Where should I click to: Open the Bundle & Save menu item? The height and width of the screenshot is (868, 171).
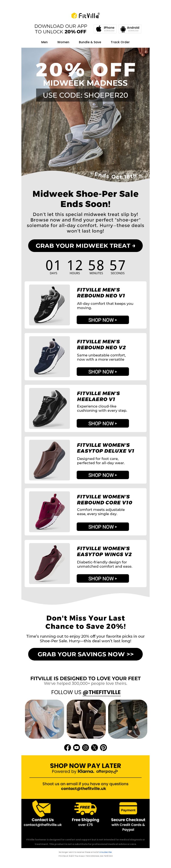click(90, 42)
